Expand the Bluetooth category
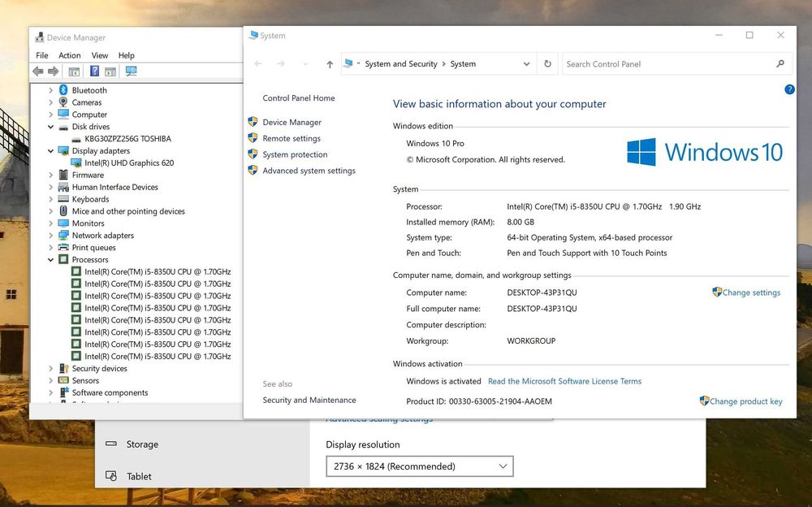 51,90
